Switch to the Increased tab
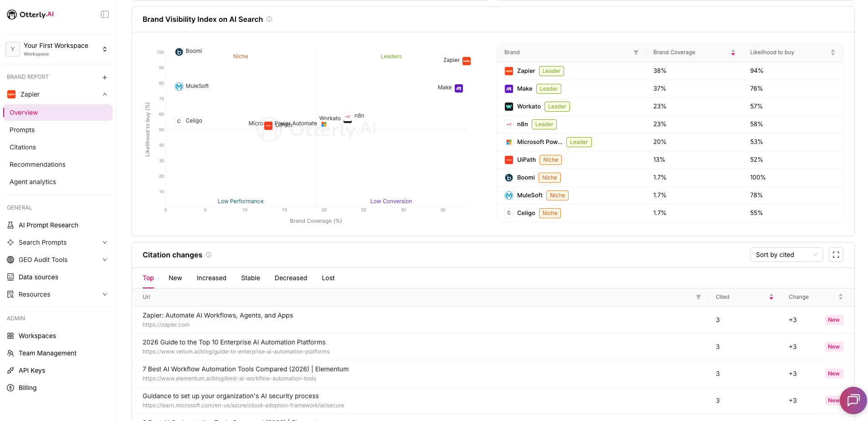Viewport: 868px width, 421px height. [x=211, y=278]
